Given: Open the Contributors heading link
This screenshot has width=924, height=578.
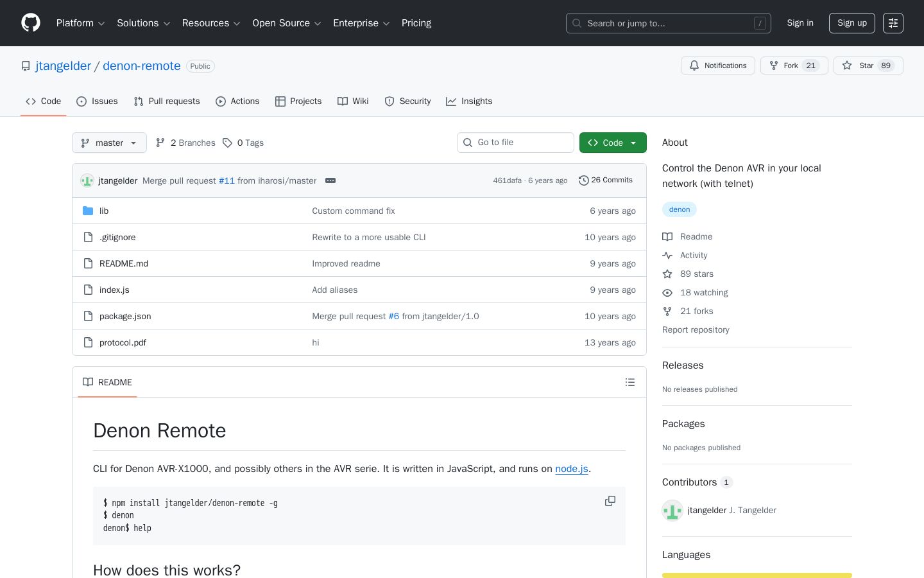Looking at the screenshot, I should [697, 482].
